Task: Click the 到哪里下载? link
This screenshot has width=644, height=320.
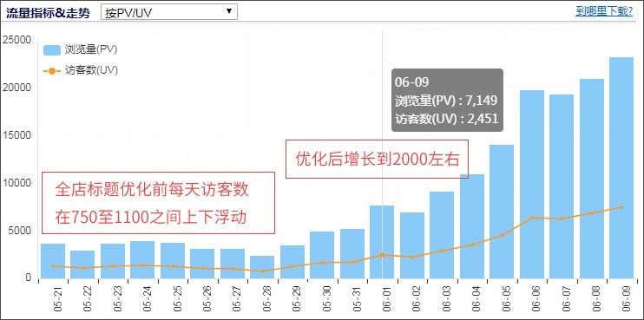Action: (x=604, y=11)
